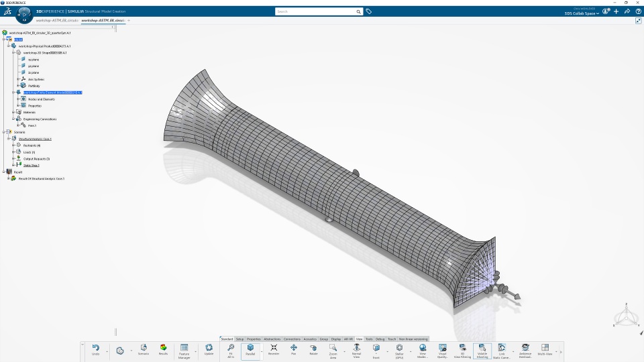This screenshot has width=644, height=362.
Task: Open the 3DS Collab Space dropdown
Action: point(582,13)
